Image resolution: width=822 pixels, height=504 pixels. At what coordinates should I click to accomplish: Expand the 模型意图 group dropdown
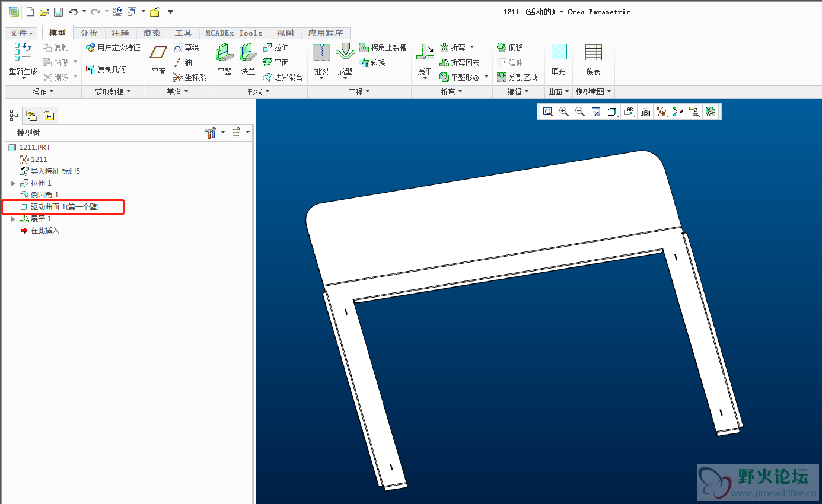pyautogui.click(x=594, y=92)
